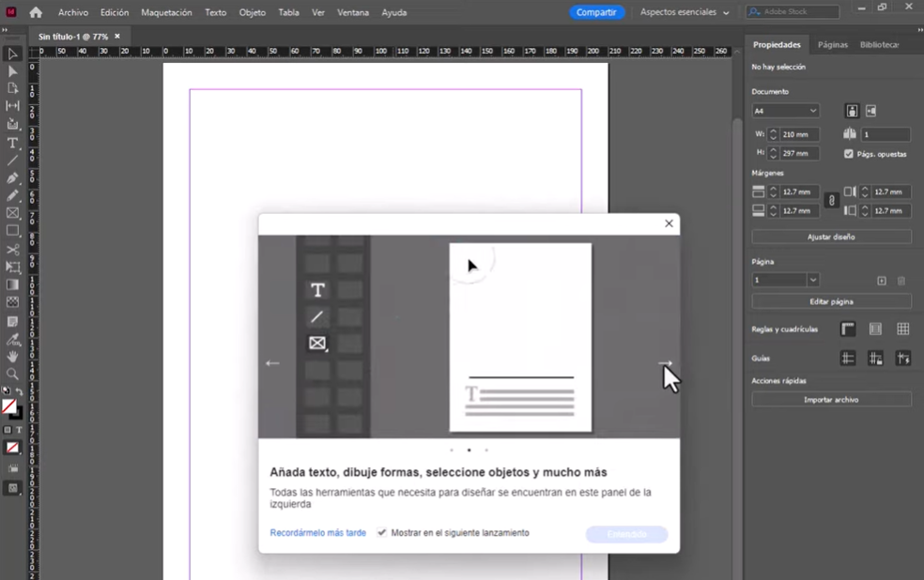Screen dimensions: 924x580
Task: Select the Zoom tool
Action: point(12,374)
